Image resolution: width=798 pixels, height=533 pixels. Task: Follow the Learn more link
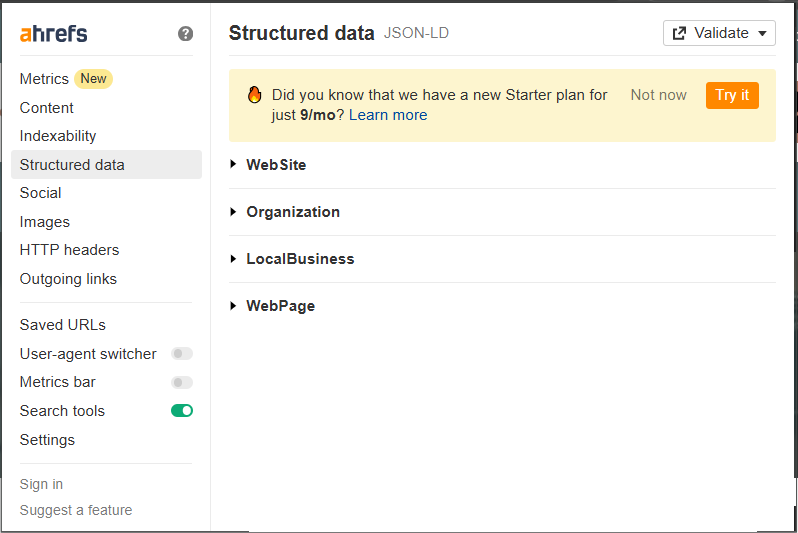point(388,115)
